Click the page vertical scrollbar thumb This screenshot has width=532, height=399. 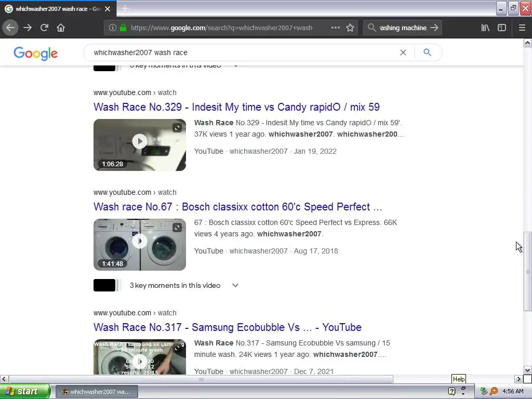coord(528,271)
